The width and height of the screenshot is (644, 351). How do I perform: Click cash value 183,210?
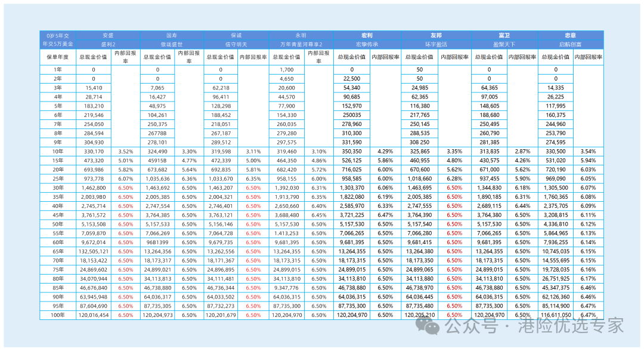(x=94, y=106)
